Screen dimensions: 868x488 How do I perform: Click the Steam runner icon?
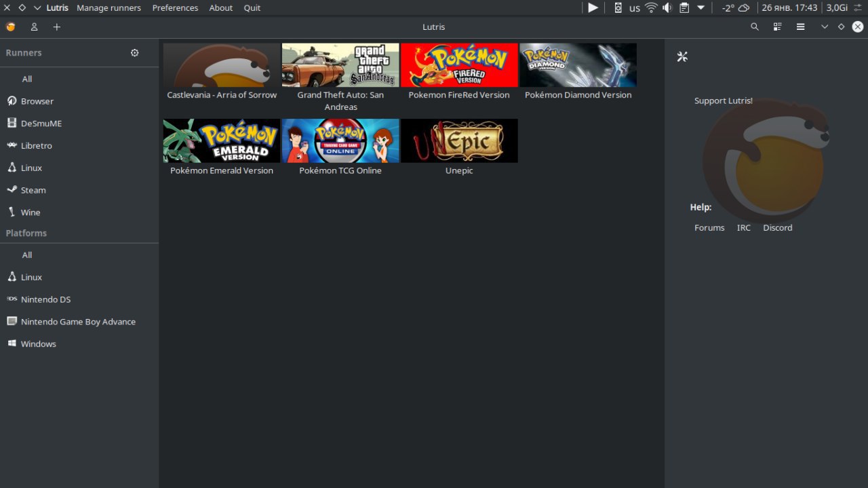point(12,190)
